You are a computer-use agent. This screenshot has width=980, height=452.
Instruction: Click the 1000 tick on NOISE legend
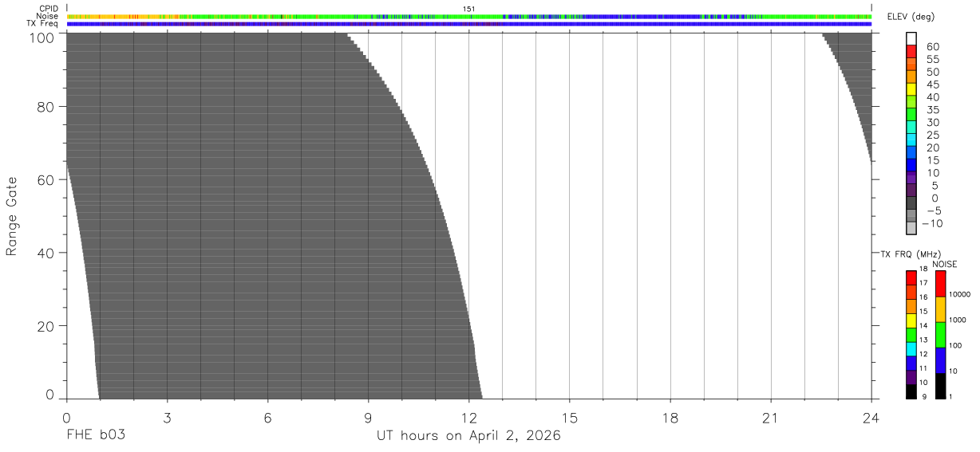point(959,320)
